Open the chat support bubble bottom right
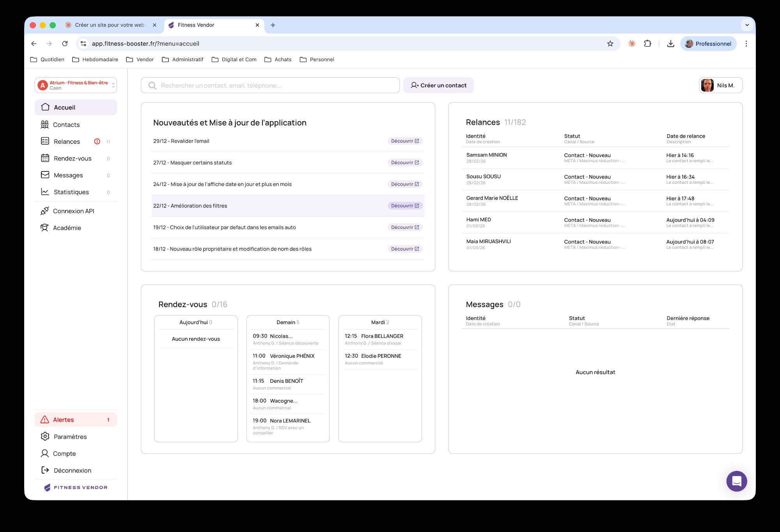The image size is (780, 532). click(x=737, y=481)
